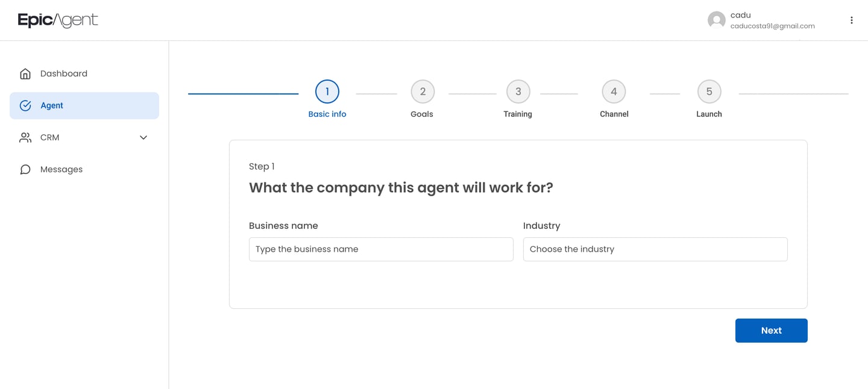Jump to step 1 Basic info

pyautogui.click(x=327, y=92)
